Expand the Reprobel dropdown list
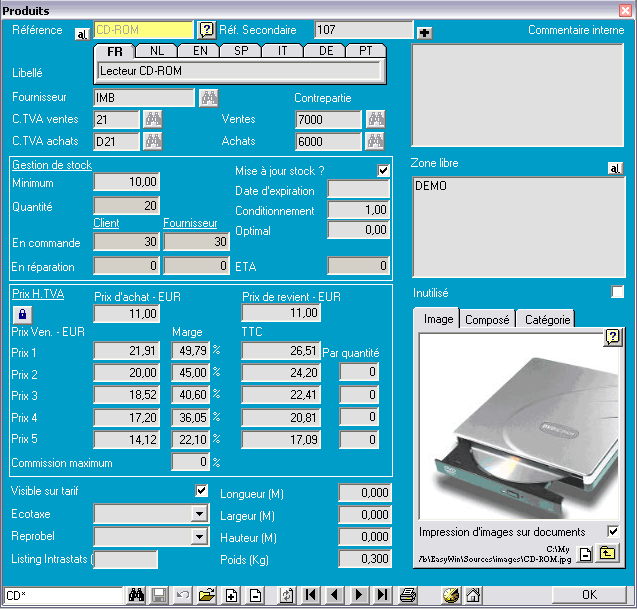637x609 pixels. pos(199,537)
